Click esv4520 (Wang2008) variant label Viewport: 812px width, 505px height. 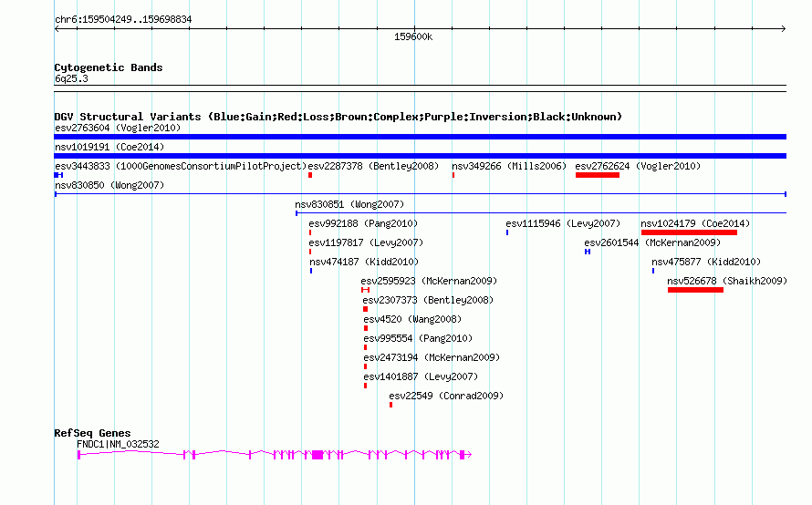pos(412,319)
